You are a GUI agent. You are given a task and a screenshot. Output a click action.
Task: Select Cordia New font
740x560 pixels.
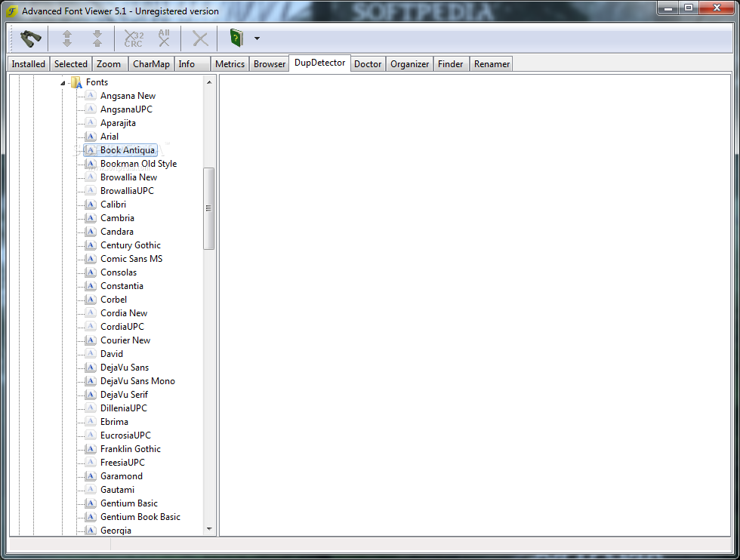click(124, 313)
